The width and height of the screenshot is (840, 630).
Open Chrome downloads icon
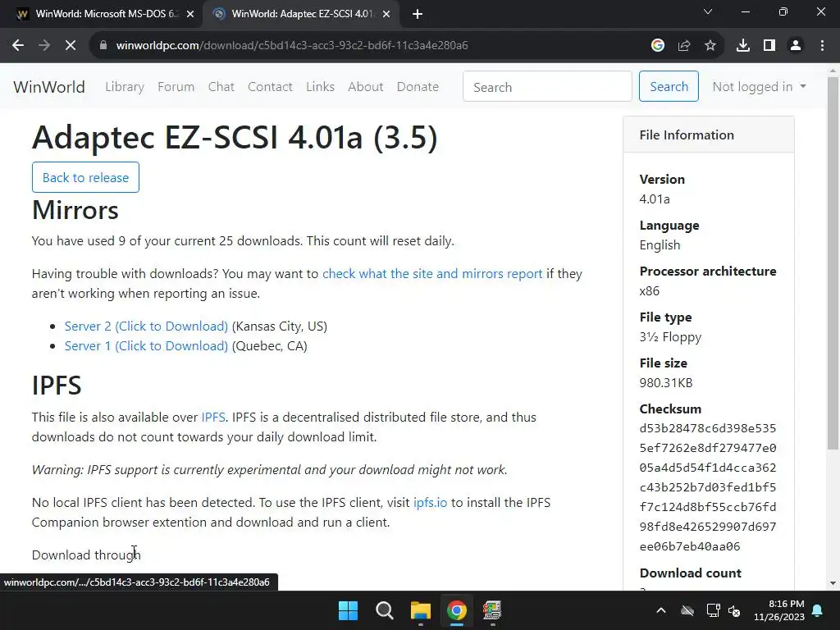743,46
